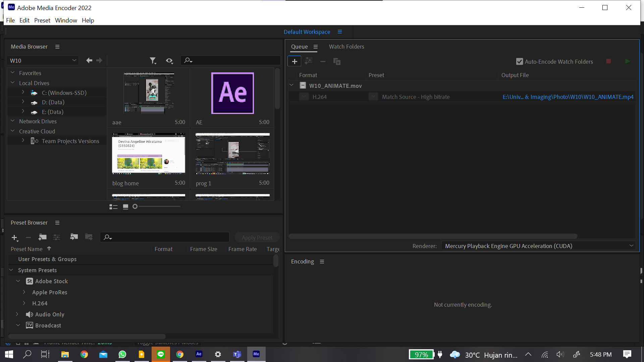Open the Help menu

(88, 20)
